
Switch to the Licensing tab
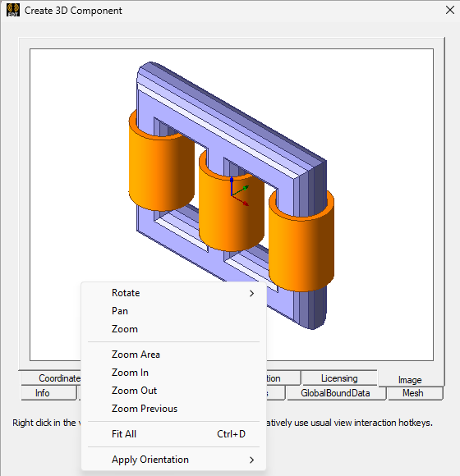coord(339,378)
